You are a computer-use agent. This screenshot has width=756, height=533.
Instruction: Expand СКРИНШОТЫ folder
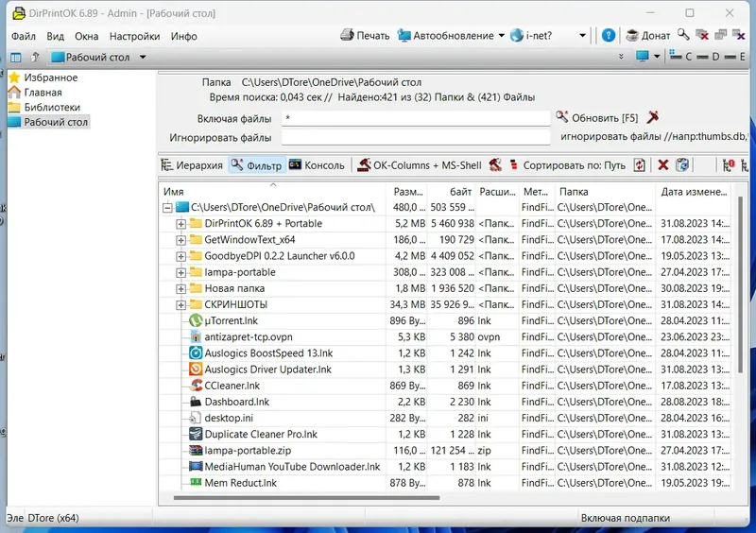180,305
